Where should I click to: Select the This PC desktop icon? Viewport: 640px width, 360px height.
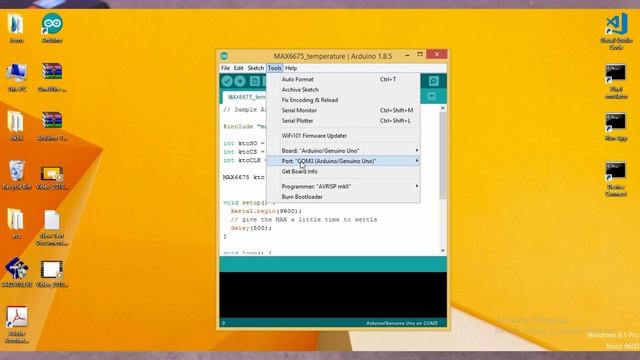[16, 77]
